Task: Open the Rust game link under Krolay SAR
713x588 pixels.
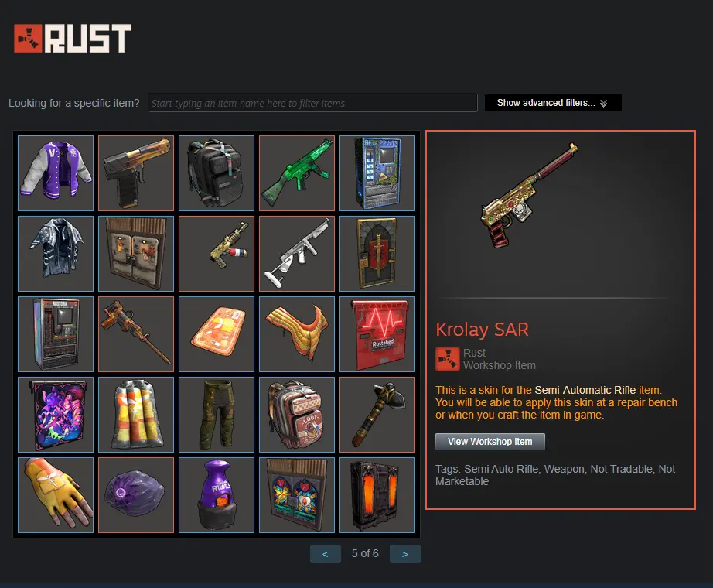Action: click(474, 353)
